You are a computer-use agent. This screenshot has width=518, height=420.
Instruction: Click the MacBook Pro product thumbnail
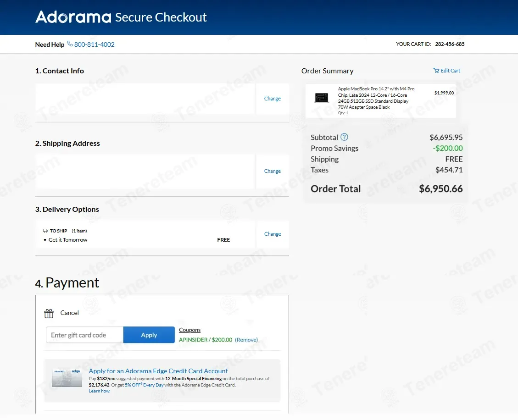coord(322,98)
